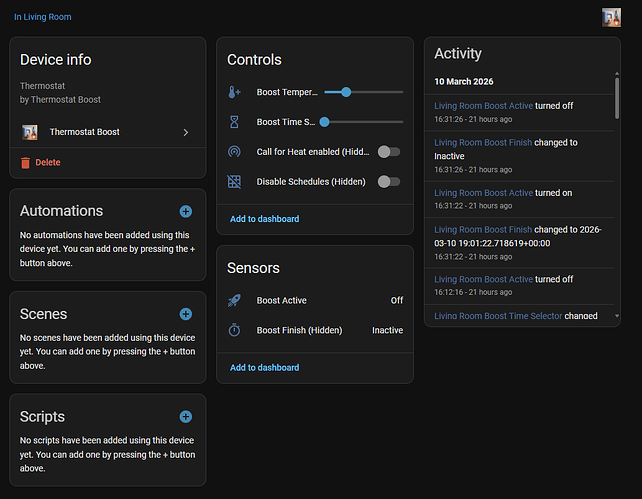Click the Activity panel scrollbar
Viewport: 642px width, 499px height.
coord(617,95)
